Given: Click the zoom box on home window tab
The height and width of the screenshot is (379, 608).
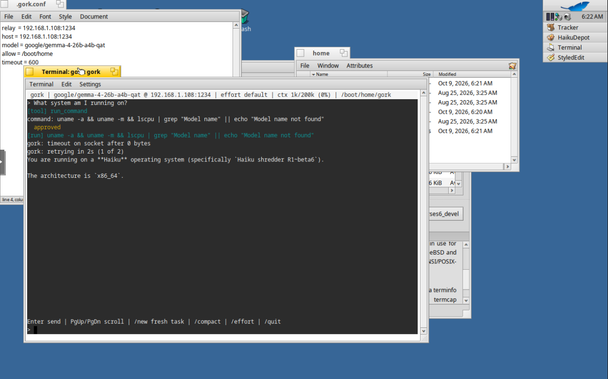Looking at the screenshot, I should point(344,53).
